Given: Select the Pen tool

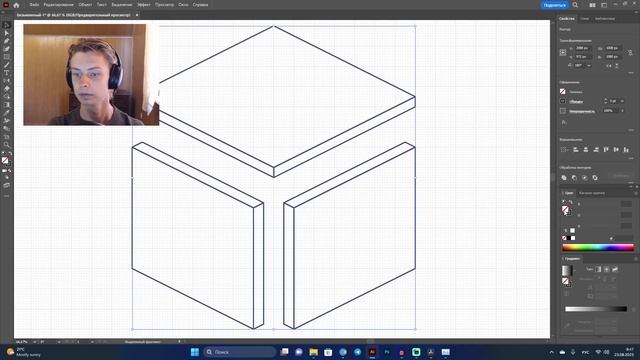Looking at the screenshot, I should [6, 41].
